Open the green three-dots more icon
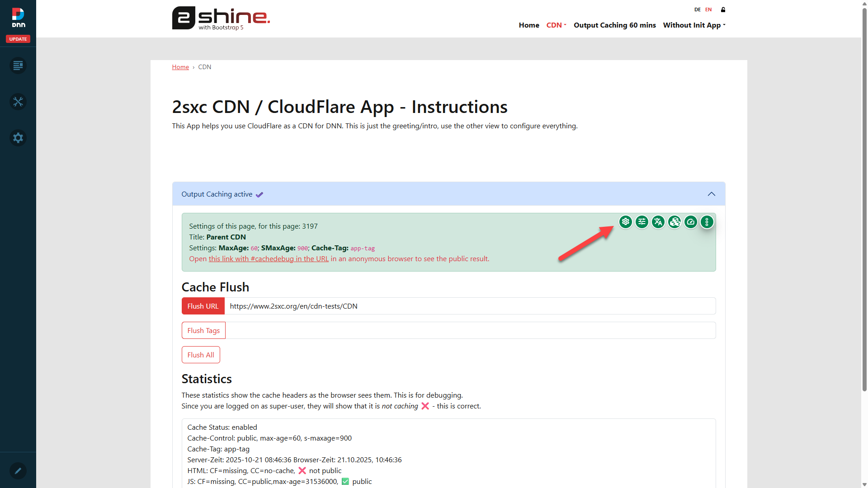Screen dimensions: 868x488 pos(707,222)
